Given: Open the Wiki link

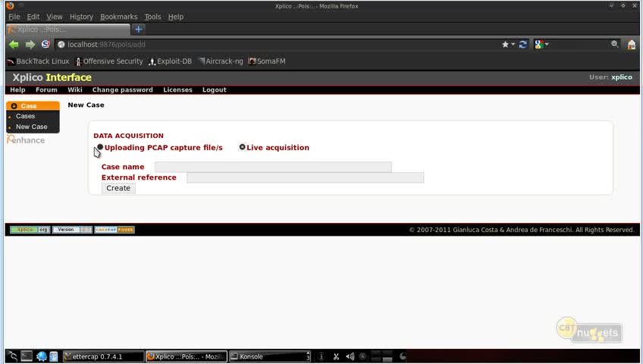Looking at the screenshot, I should click(x=74, y=89).
